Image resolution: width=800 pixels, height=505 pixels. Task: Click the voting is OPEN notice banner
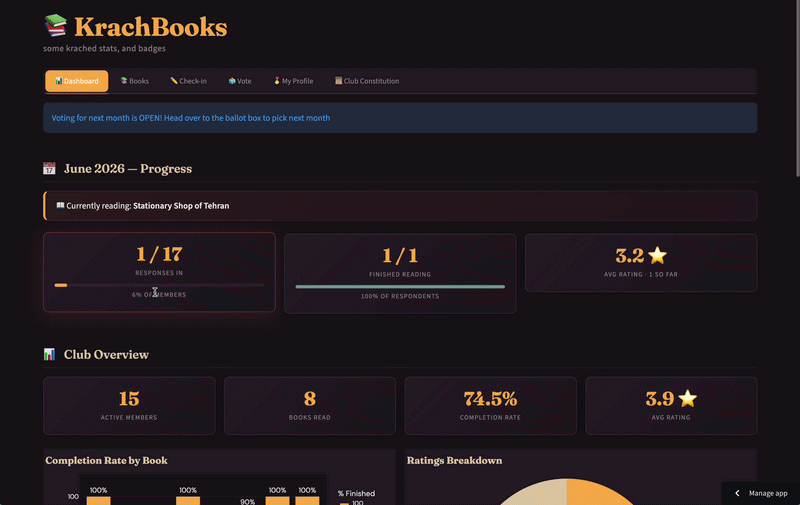click(400, 118)
